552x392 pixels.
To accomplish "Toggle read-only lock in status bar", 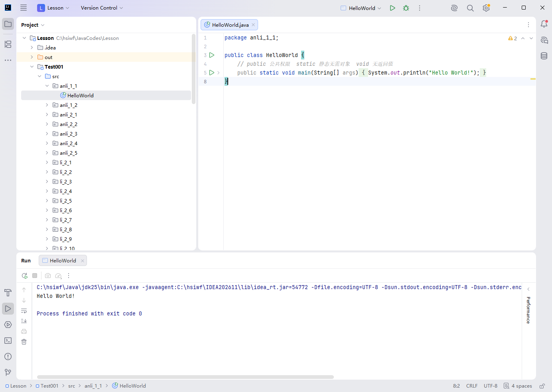I will tap(542, 386).
